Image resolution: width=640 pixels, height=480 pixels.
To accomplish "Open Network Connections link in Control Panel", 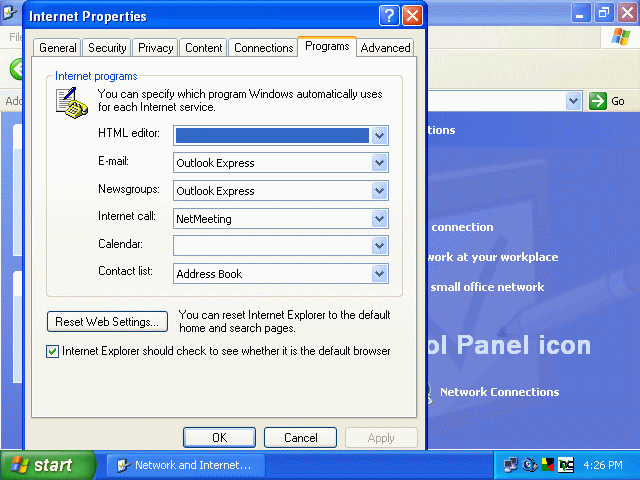I will coord(499,392).
